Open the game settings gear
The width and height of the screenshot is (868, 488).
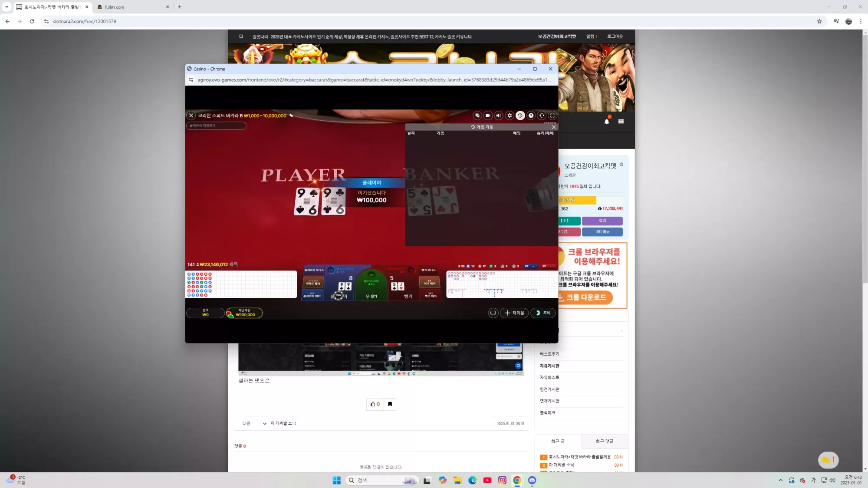(x=510, y=115)
